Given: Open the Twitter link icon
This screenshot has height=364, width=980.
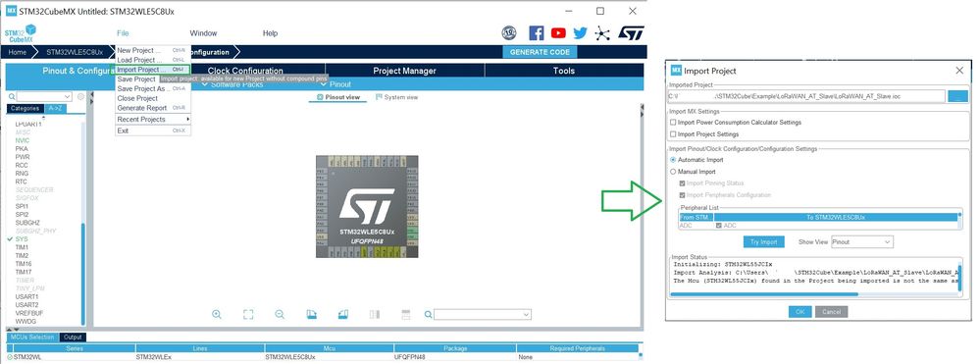Looking at the screenshot, I should 580,33.
